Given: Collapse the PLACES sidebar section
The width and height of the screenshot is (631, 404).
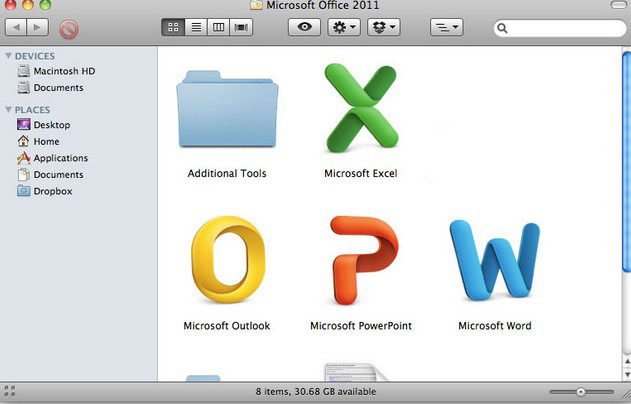Looking at the screenshot, I should [x=8, y=109].
